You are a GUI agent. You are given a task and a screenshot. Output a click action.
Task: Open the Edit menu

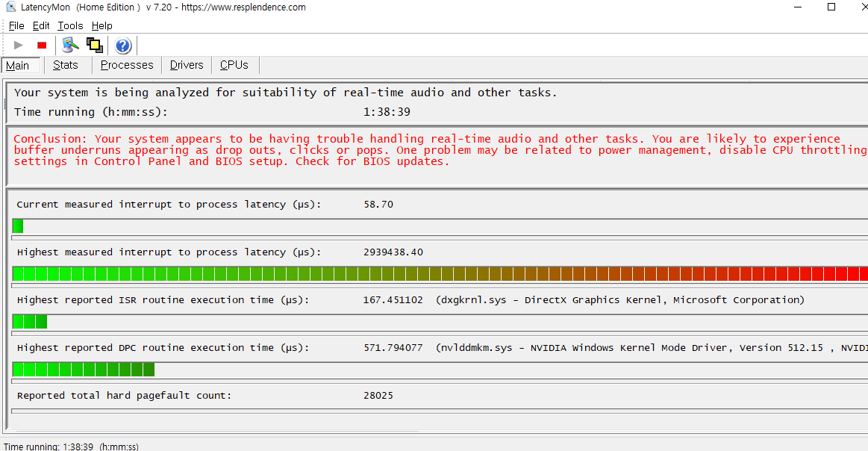click(x=41, y=25)
